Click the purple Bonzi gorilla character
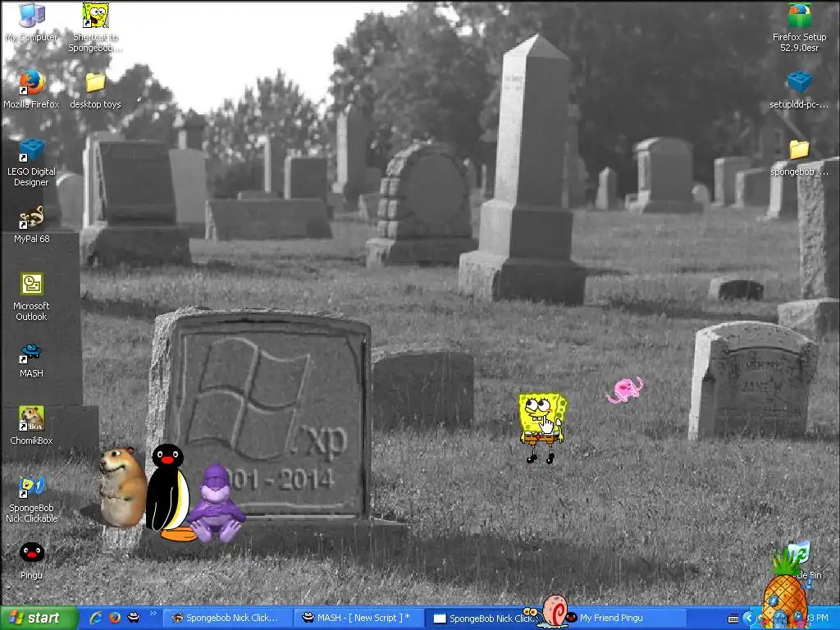This screenshot has height=630, width=840. click(x=216, y=504)
